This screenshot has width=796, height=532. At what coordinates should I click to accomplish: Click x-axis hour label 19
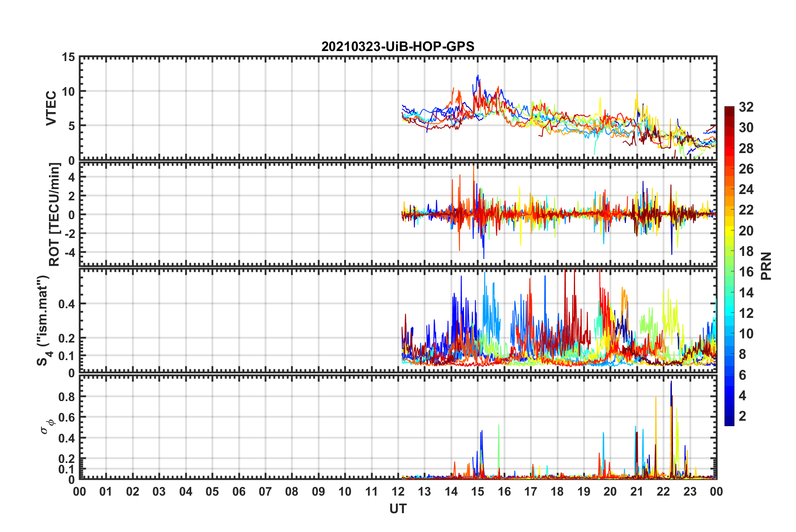(x=584, y=491)
